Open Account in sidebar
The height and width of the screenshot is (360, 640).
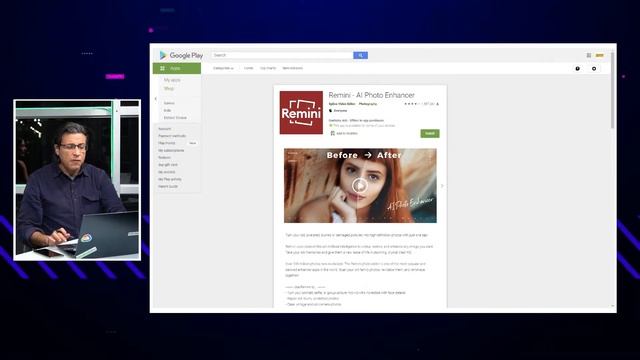164,129
